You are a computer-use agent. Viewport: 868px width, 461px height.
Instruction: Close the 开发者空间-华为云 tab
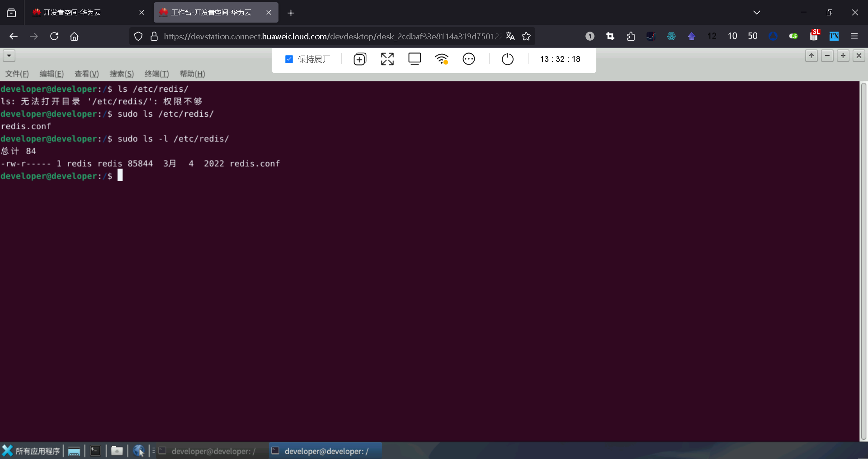[x=142, y=13]
